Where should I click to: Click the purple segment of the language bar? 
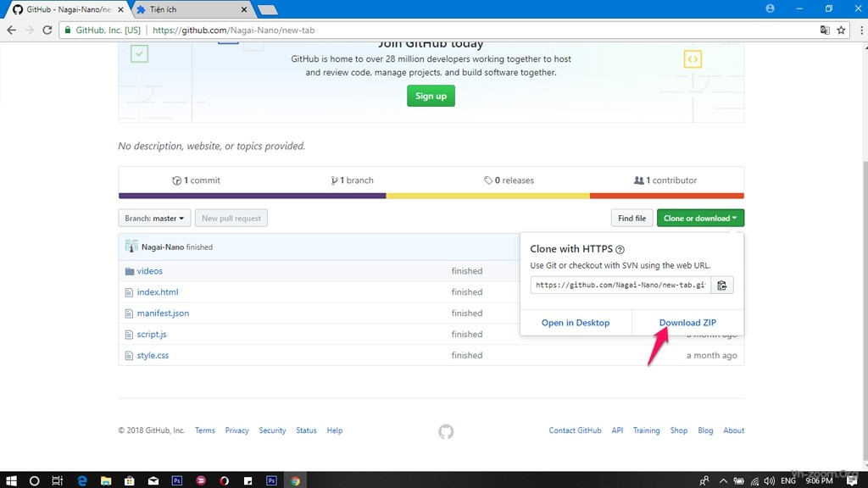[253, 196]
